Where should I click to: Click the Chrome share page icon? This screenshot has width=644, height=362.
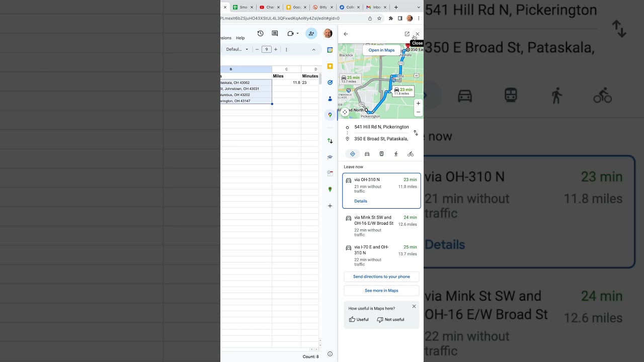pyautogui.click(x=370, y=19)
